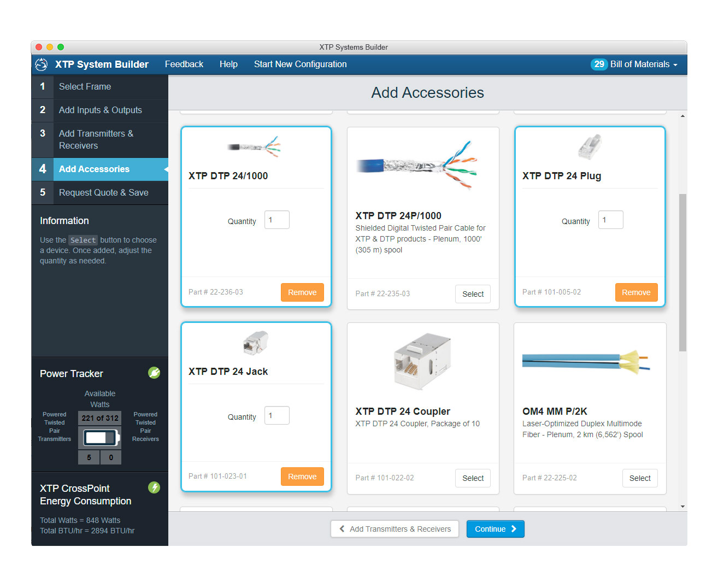The height and width of the screenshot is (588, 718).
Task: Open the Help menu item
Action: 228,64
